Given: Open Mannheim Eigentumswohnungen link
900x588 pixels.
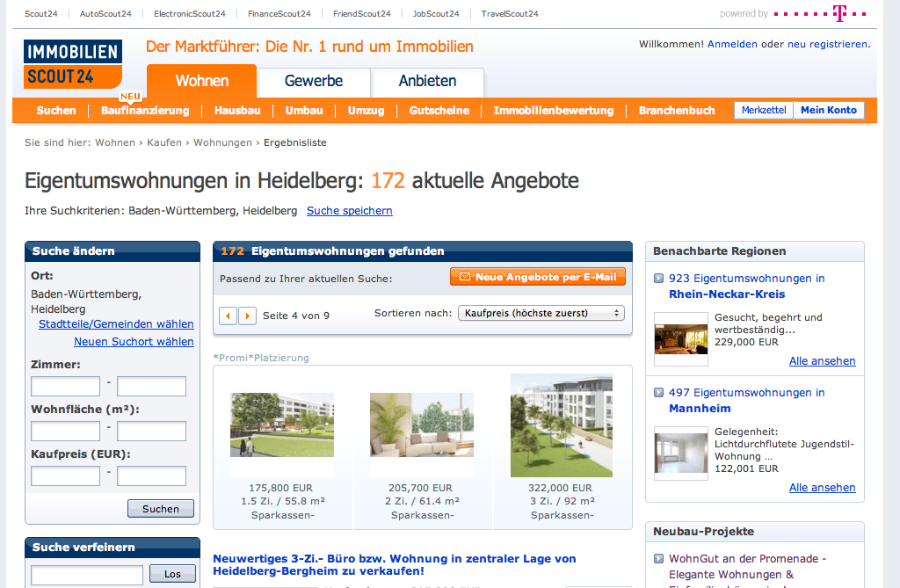Looking at the screenshot, I should (747, 400).
